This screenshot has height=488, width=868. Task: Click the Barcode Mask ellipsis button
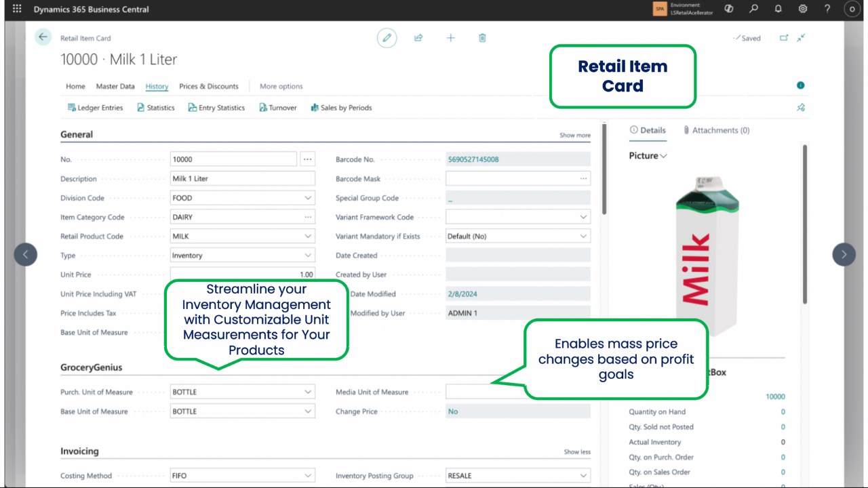[x=583, y=178]
